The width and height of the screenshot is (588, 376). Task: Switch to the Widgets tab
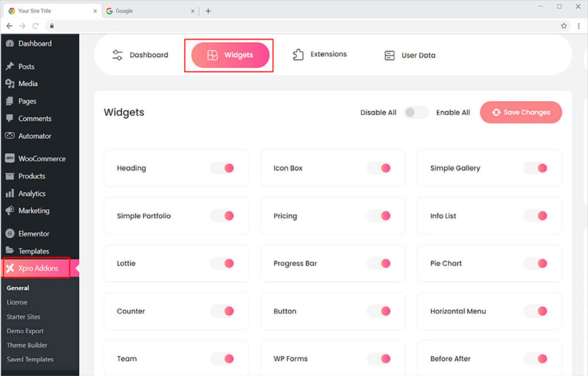coord(230,55)
